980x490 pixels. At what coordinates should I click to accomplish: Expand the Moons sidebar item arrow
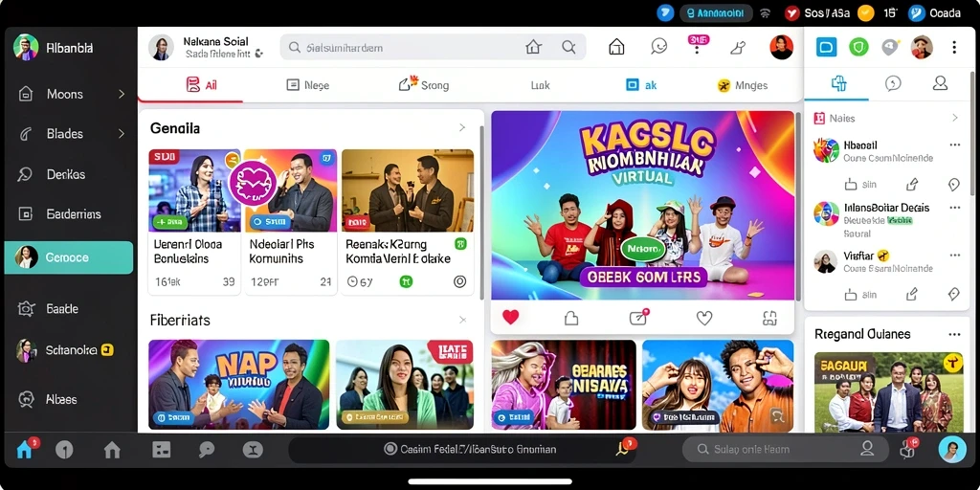tap(122, 95)
